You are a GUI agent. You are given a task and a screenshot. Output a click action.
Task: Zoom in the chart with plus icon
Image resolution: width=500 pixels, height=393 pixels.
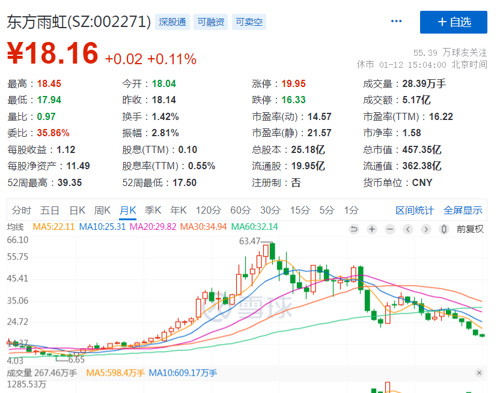(x=372, y=229)
